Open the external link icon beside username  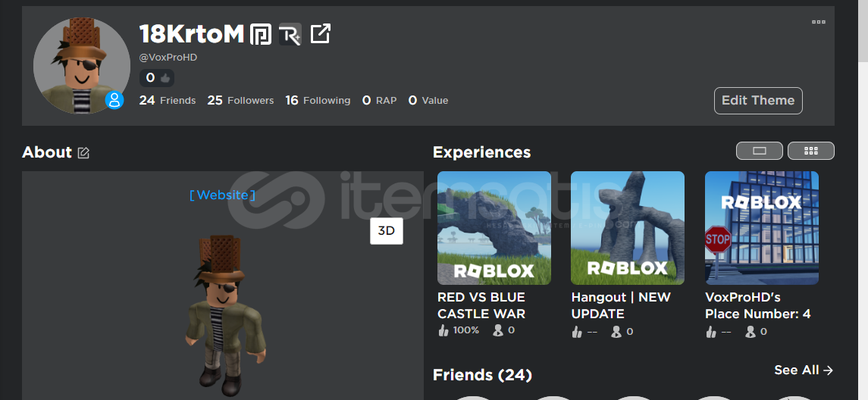[x=320, y=34]
